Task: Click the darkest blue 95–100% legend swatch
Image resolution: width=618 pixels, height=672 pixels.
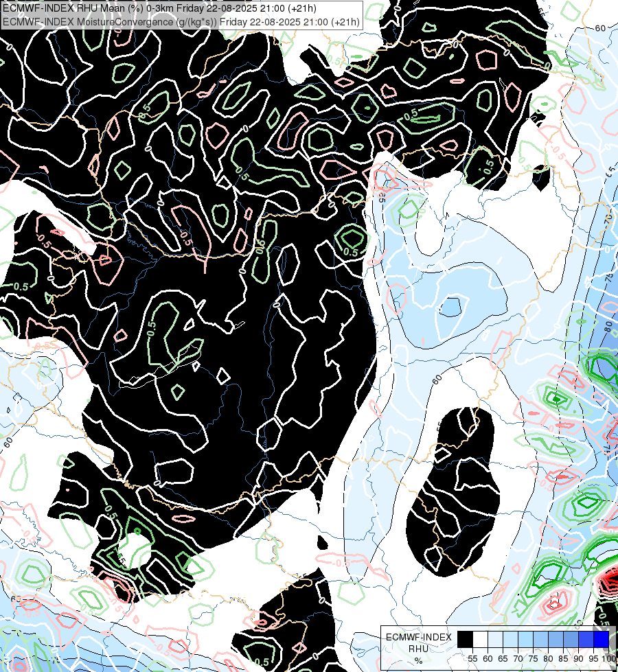Action: 602,639
